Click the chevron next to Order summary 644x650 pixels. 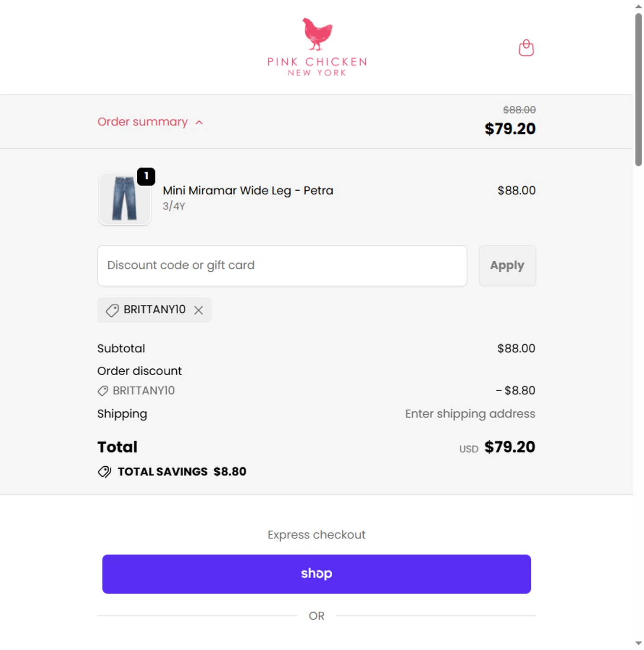[199, 123]
